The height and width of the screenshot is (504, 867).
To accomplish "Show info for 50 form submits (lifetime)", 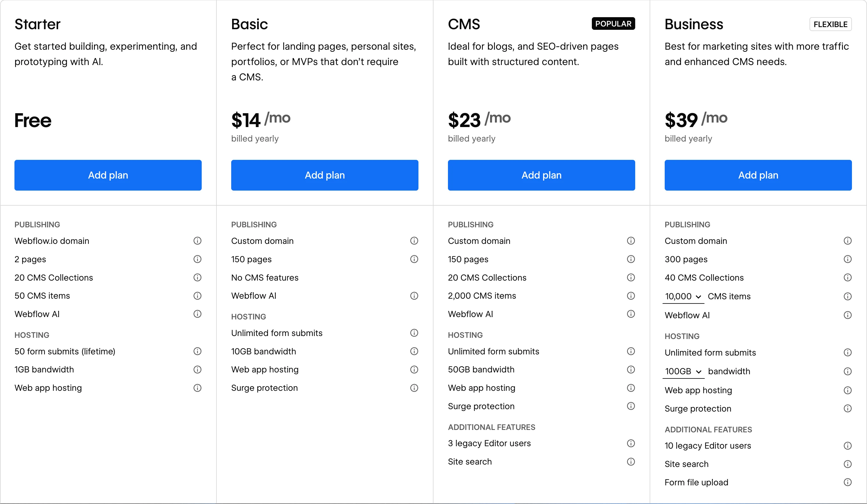I will click(197, 351).
